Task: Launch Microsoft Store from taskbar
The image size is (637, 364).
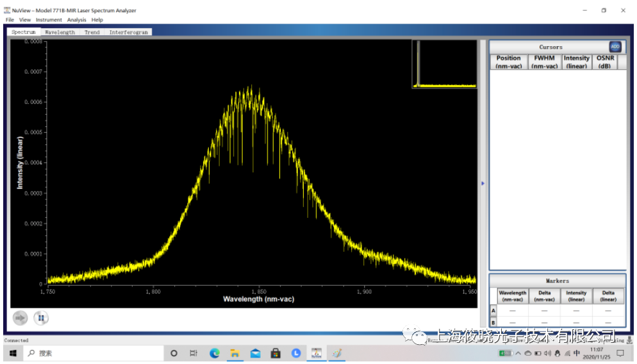Action: [276, 353]
